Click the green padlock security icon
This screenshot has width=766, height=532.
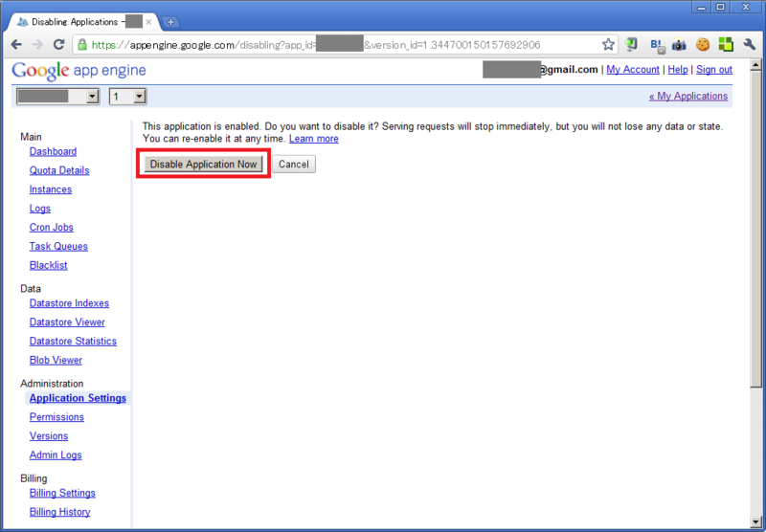click(x=82, y=45)
